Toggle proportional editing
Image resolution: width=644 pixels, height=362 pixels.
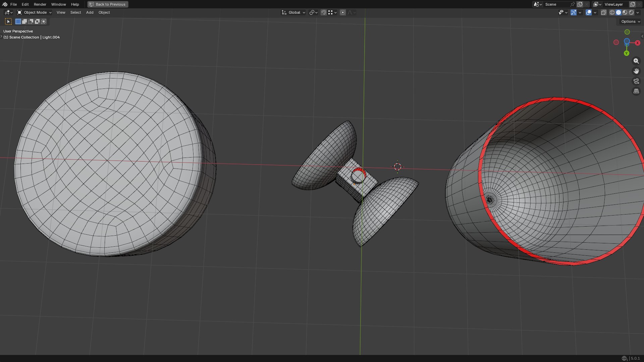(343, 12)
